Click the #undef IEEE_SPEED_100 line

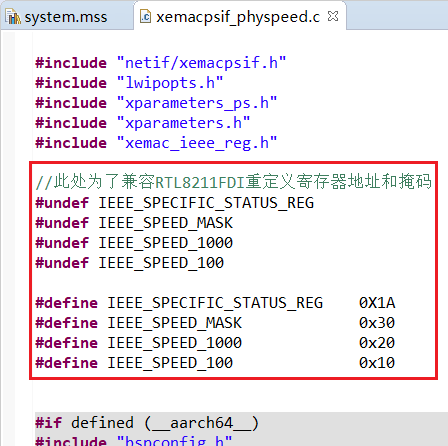[129, 263]
